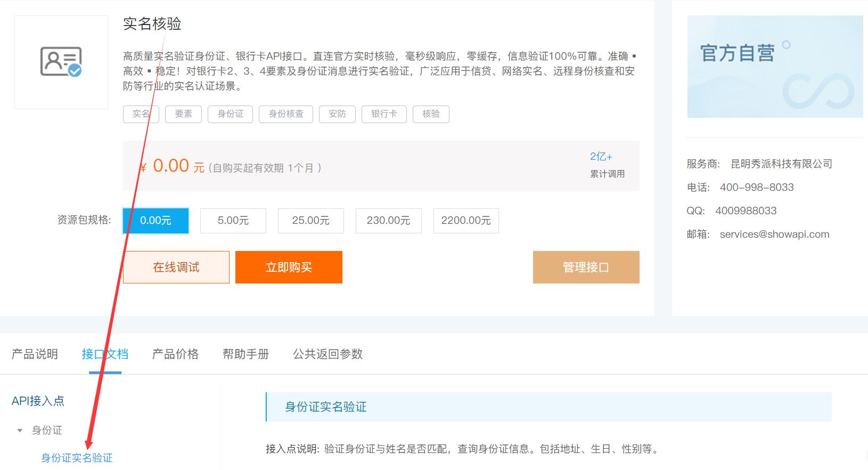This screenshot has width=868, height=470.
Task: Switch to the 产品说明 tab
Action: (x=35, y=354)
